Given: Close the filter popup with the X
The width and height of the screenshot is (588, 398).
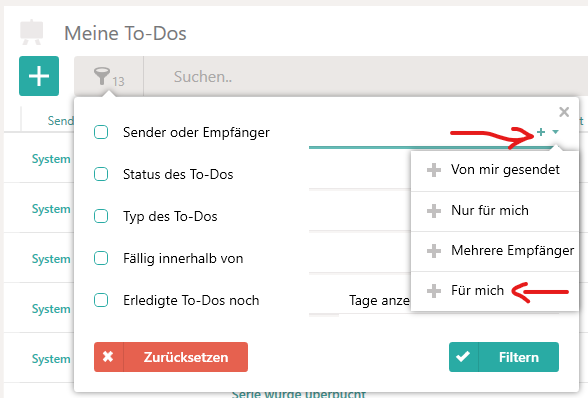Looking at the screenshot, I should (564, 112).
